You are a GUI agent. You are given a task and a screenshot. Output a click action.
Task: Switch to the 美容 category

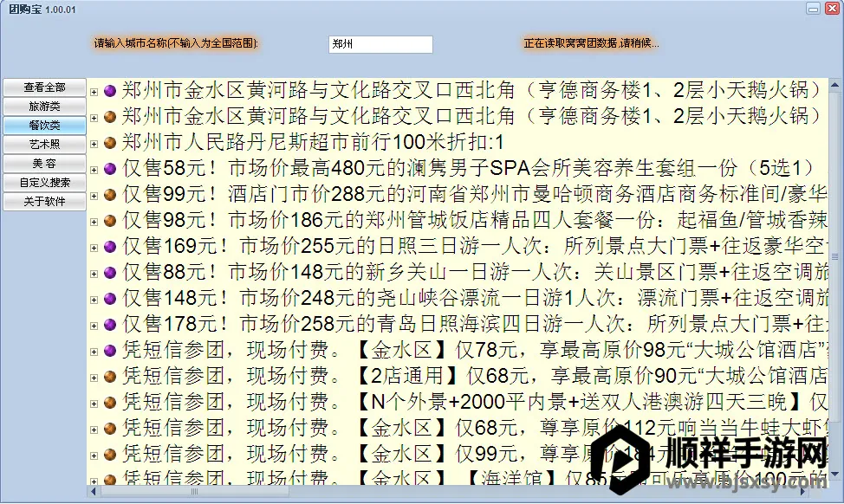click(x=43, y=164)
